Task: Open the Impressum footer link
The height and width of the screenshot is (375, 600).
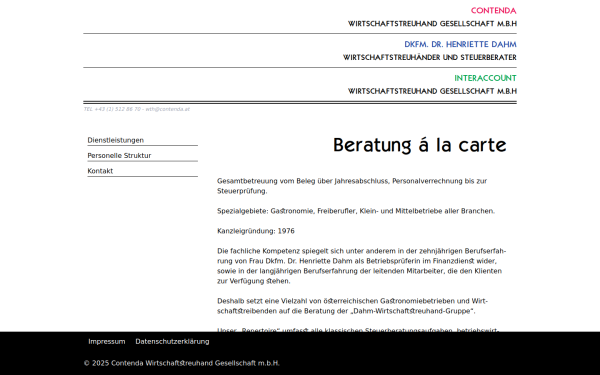Action: tap(107, 341)
